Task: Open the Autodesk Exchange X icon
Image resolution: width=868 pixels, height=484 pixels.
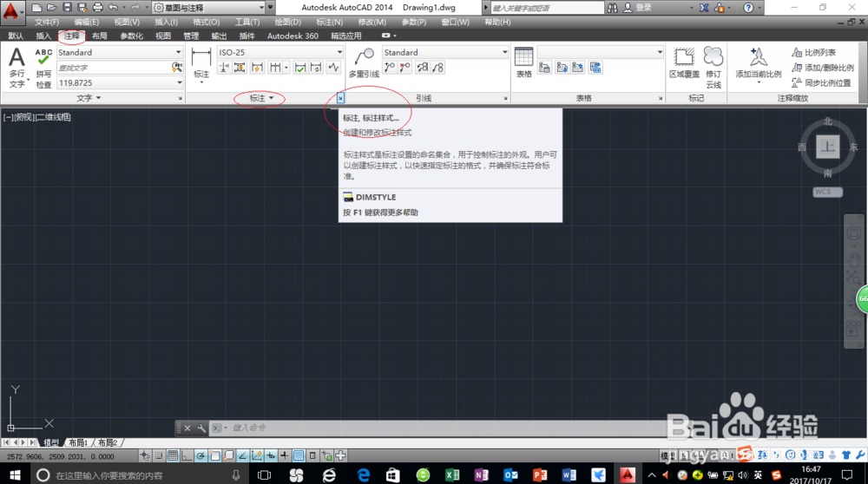Action: [x=704, y=8]
